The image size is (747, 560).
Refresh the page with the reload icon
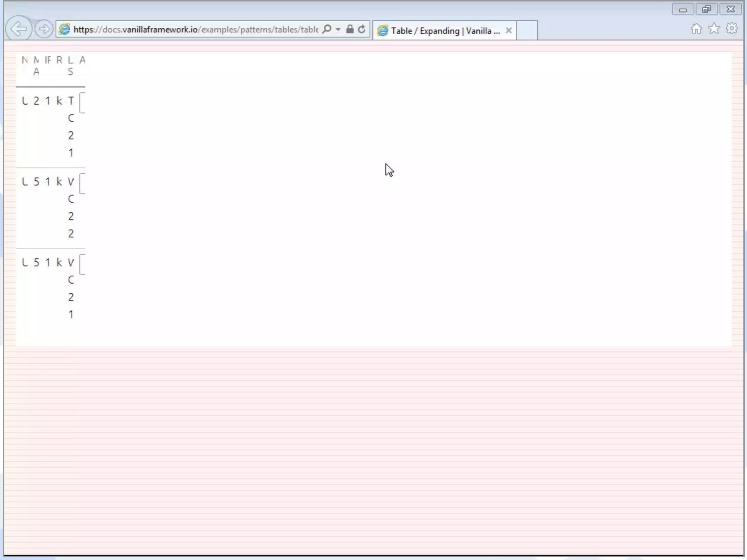coord(361,29)
